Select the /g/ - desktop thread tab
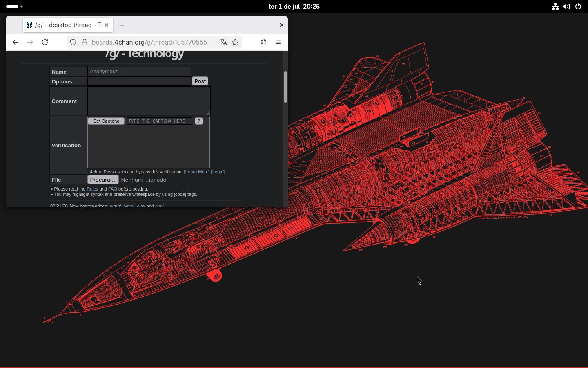 click(x=68, y=25)
